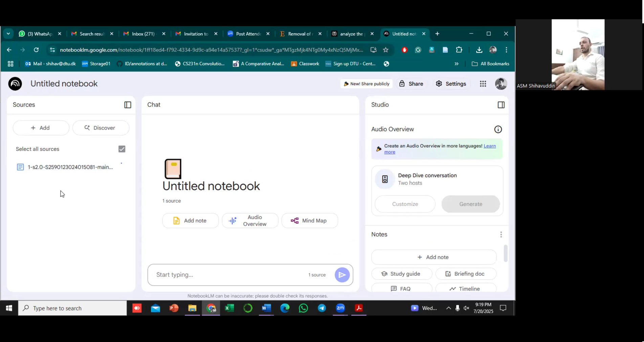Screen dimensions: 644x342
Task: Open Zoom from the taskbar
Action: [x=340, y=308]
